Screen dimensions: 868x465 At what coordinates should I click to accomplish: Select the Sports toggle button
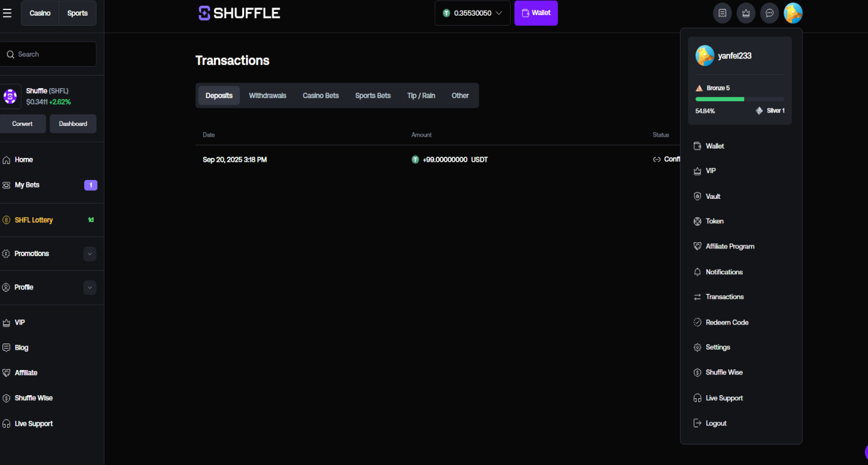pos(77,13)
